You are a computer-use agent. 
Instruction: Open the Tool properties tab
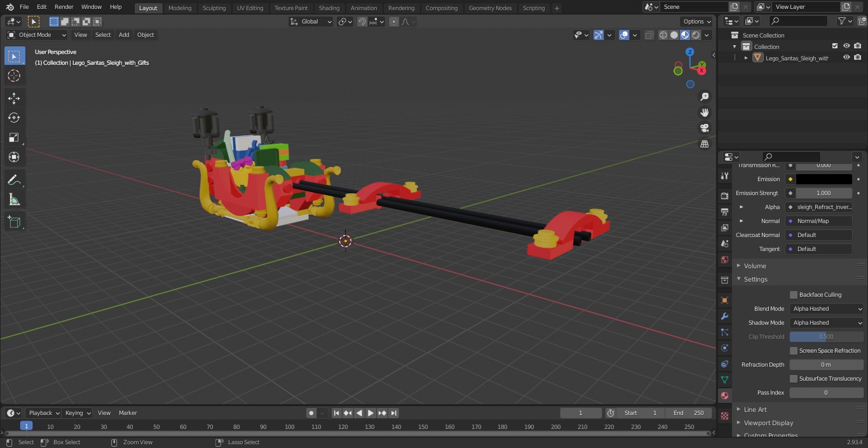tap(724, 176)
